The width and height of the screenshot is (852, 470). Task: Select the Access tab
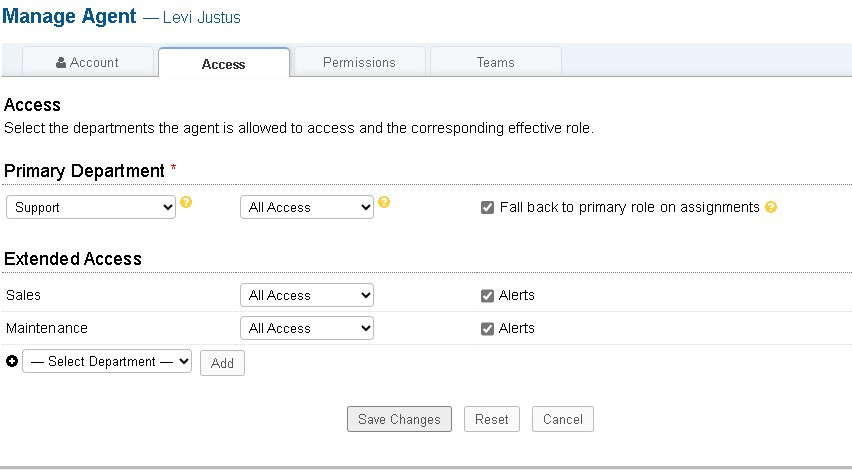(x=223, y=63)
